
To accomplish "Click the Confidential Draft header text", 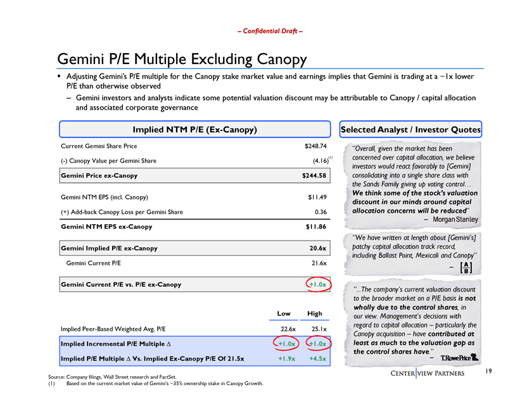I will pos(270,31).
